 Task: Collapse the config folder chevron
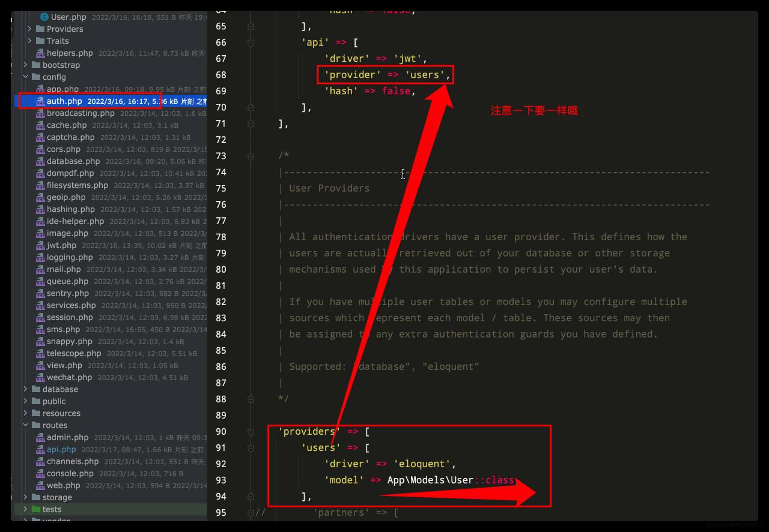[x=25, y=77]
